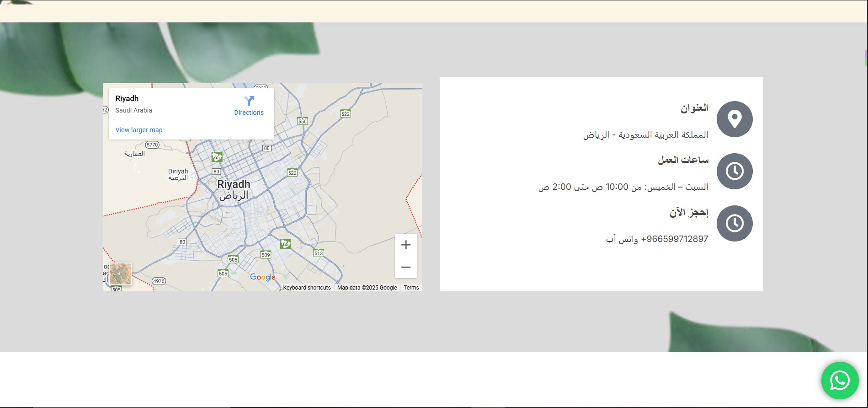The width and height of the screenshot is (868, 408).
Task: Open the View larger map link
Action: point(139,130)
